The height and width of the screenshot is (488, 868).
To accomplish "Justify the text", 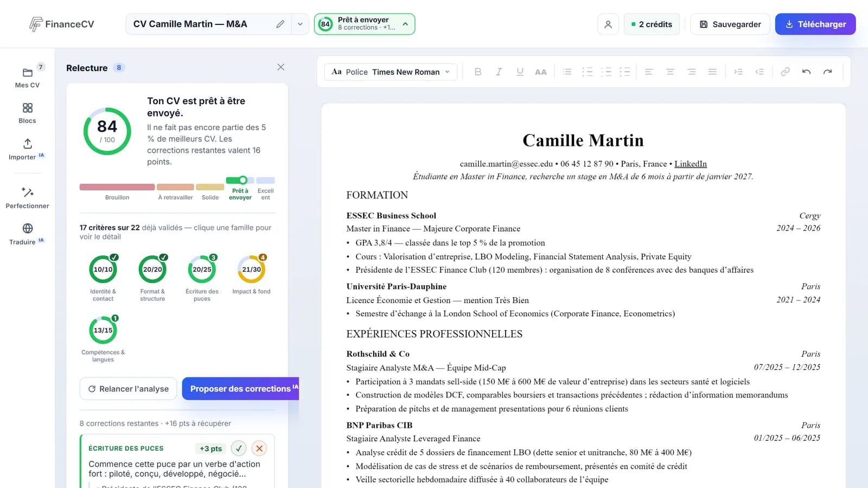I will coord(712,72).
